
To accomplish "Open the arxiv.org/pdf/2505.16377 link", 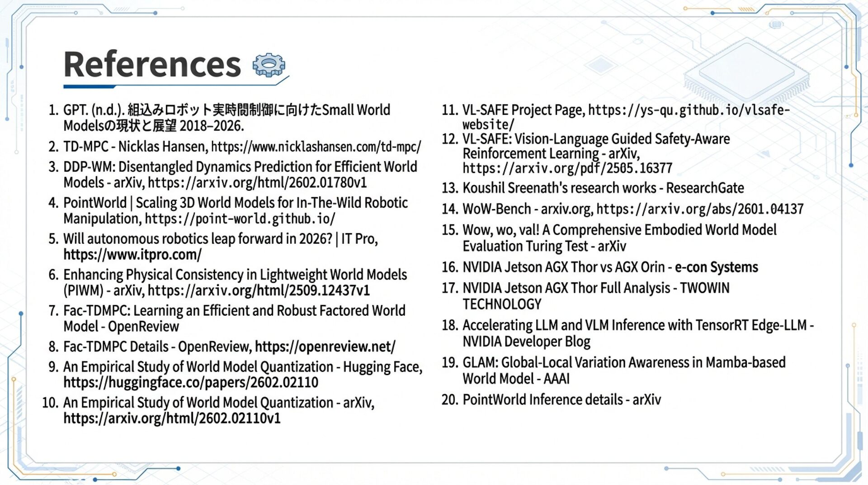I will (567, 168).
